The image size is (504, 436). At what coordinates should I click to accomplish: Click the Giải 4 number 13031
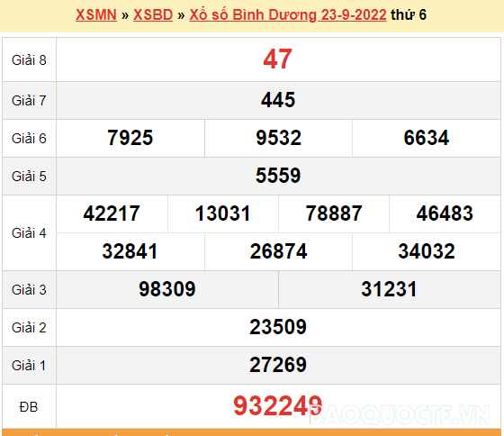(223, 213)
